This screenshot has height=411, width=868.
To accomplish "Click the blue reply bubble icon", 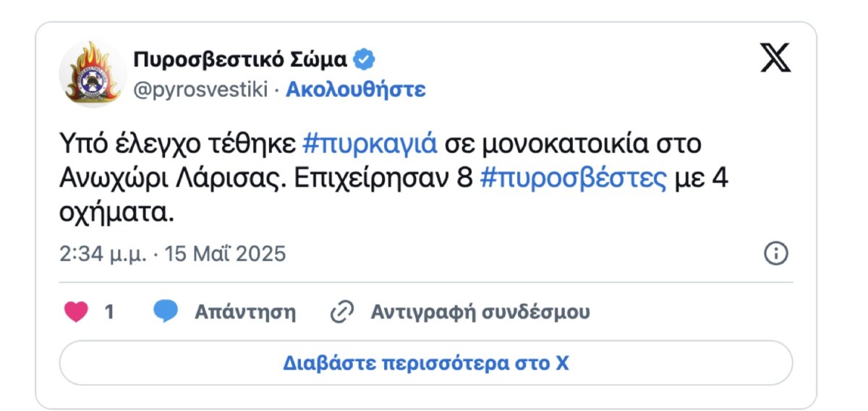I will [x=166, y=312].
